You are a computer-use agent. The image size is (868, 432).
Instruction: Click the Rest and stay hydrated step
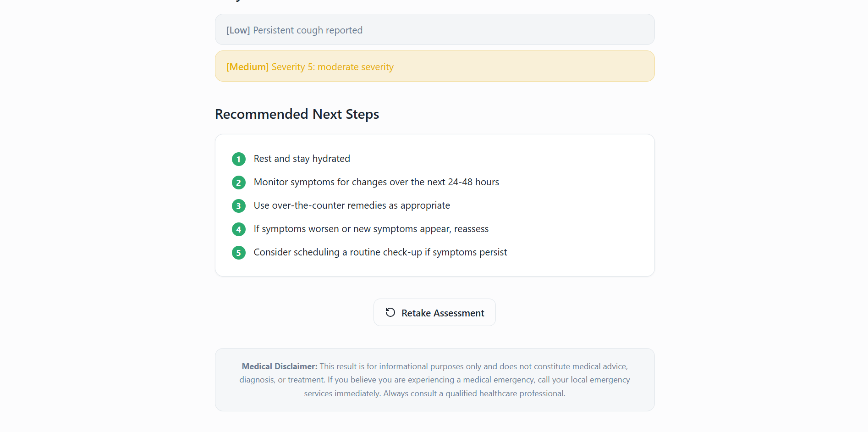302,159
